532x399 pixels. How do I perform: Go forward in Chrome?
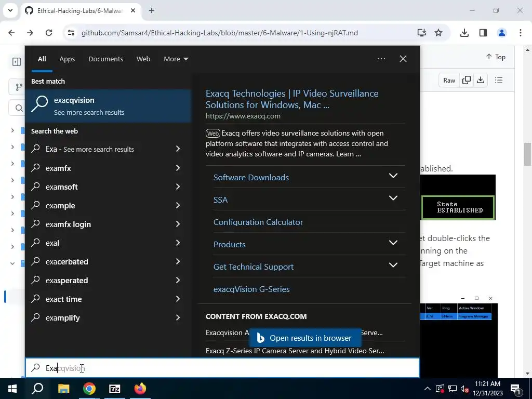pos(30,33)
